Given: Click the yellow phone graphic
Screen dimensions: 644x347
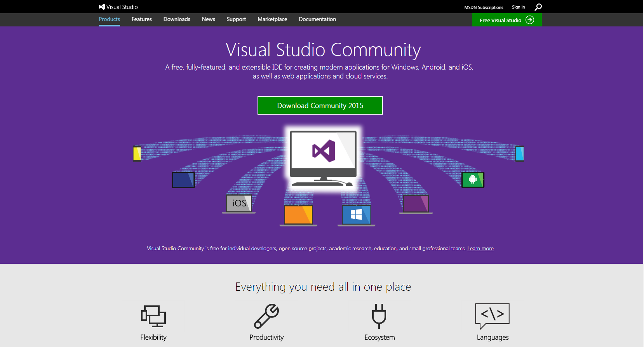Looking at the screenshot, I should 137,153.
